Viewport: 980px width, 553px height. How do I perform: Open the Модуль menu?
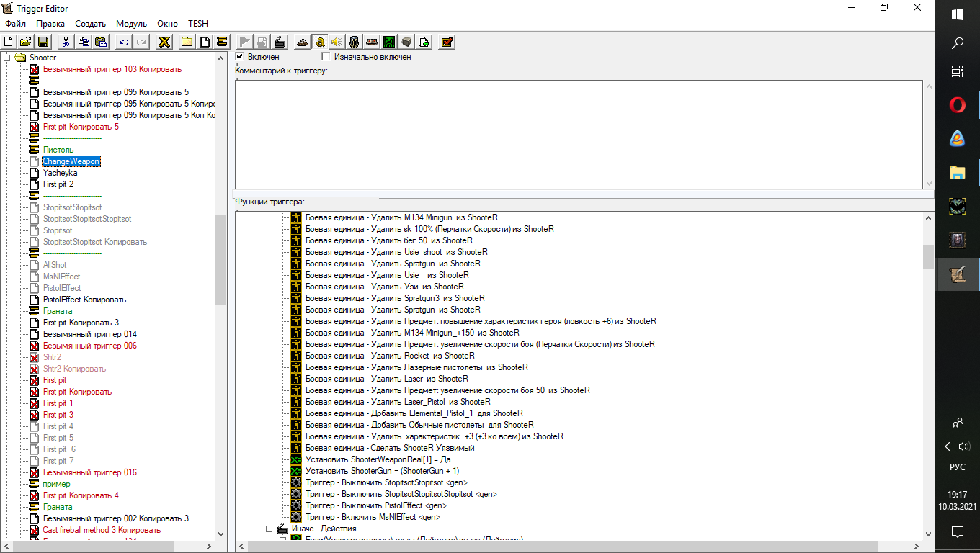tap(131, 24)
